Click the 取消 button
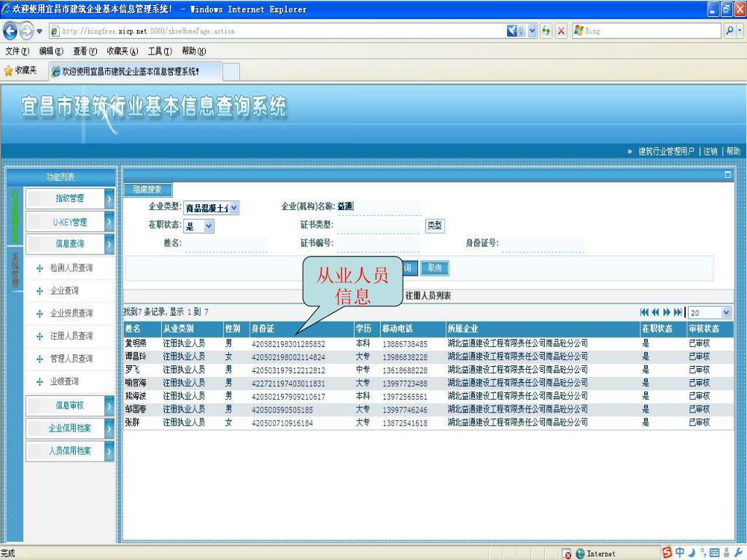Viewport: 747px width, 560px height. (435, 268)
